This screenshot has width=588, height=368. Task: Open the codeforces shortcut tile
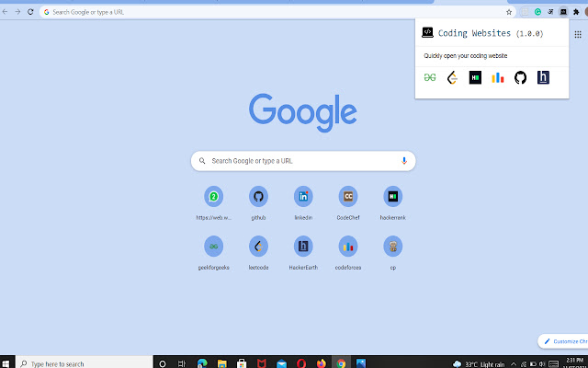[x=348, y=253]
